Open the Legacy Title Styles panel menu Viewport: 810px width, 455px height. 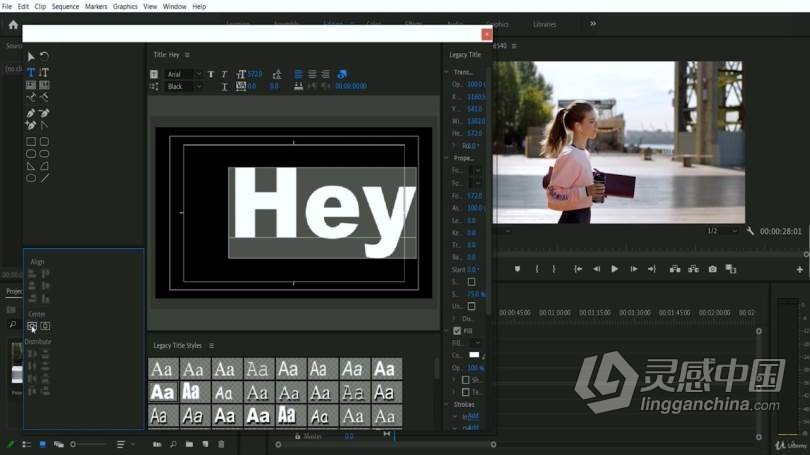211,346
